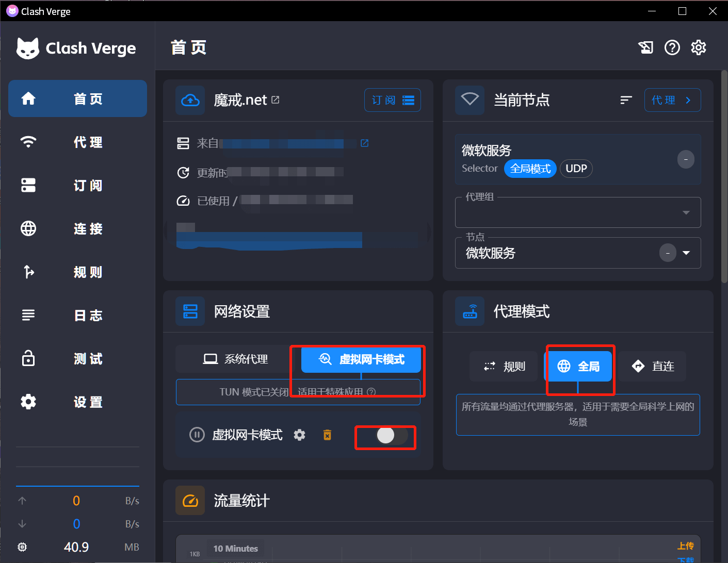The image size is (728, 563).
Task: Open the 日志 page in sidebar
Action: tap(77, 315)
